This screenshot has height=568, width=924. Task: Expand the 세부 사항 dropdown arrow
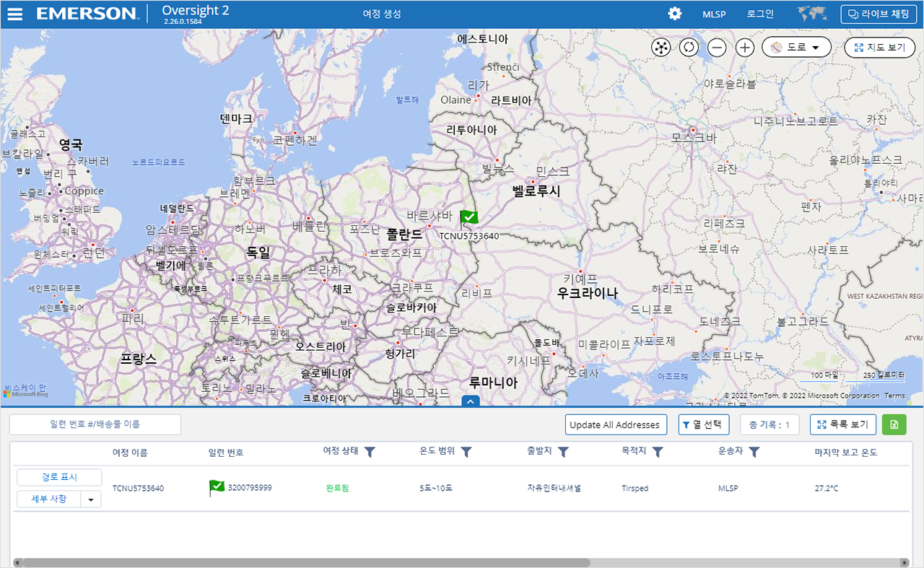pyautogui.click(x=90, y=499)
